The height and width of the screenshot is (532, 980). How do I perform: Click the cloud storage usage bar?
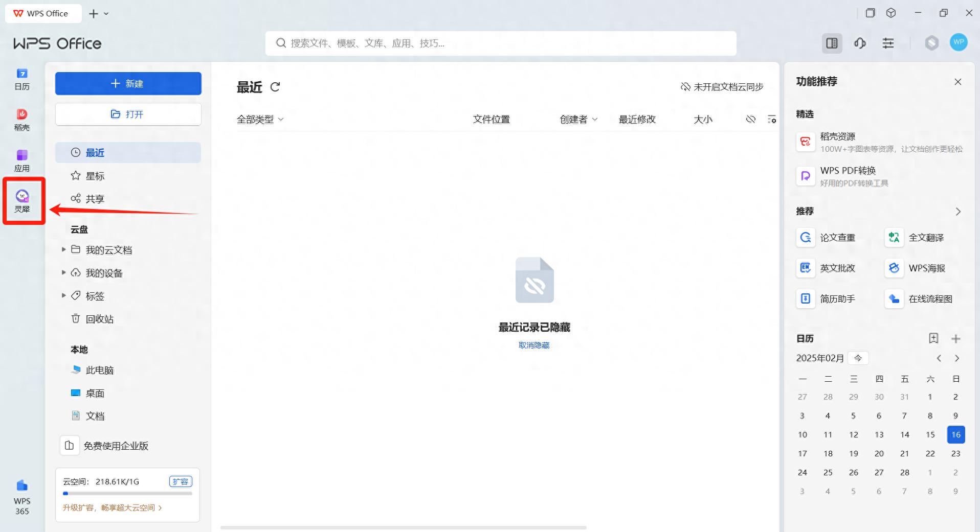(x=127, y=494)
